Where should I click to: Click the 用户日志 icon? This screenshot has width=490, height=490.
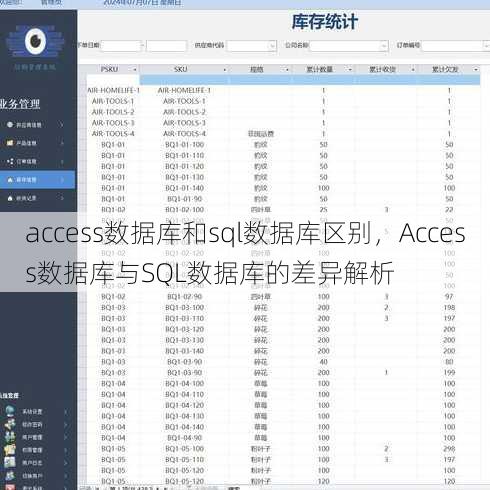coord(10,462)
